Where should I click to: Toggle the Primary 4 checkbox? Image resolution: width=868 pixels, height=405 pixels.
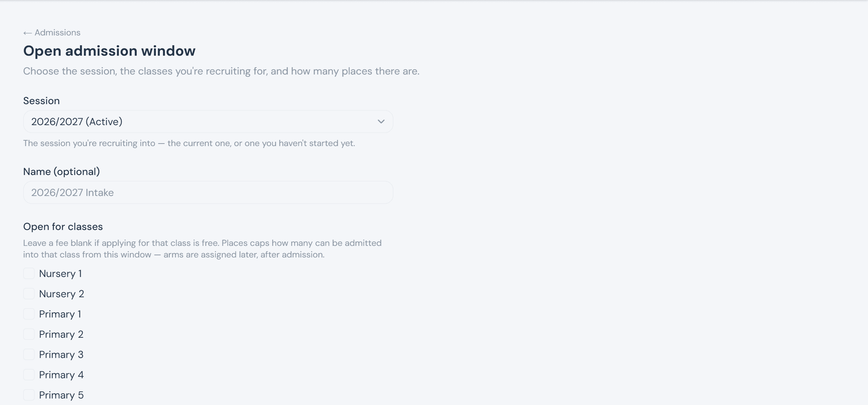coord(29,375)
